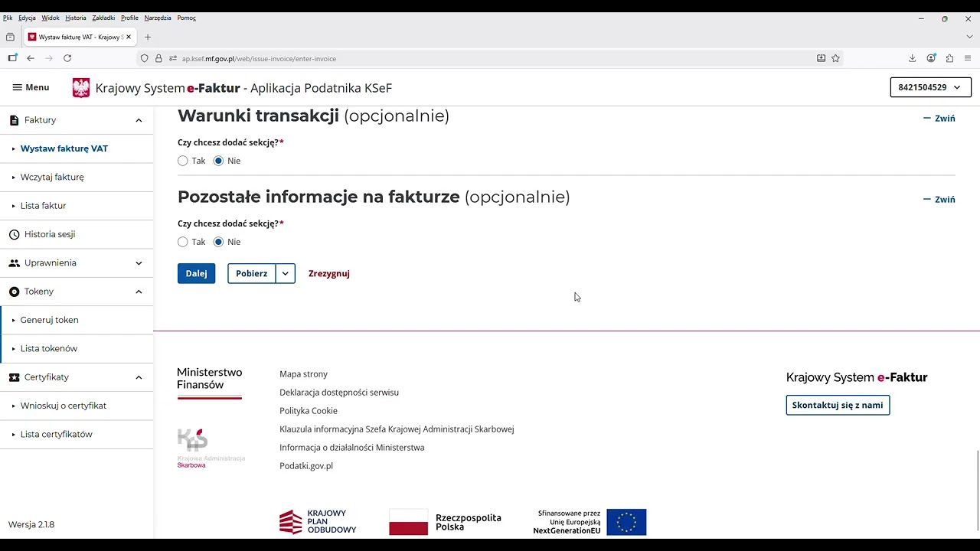This screenshot has width=980, height=551.
Task: Open the Profile menu
Action: (129, 18)
